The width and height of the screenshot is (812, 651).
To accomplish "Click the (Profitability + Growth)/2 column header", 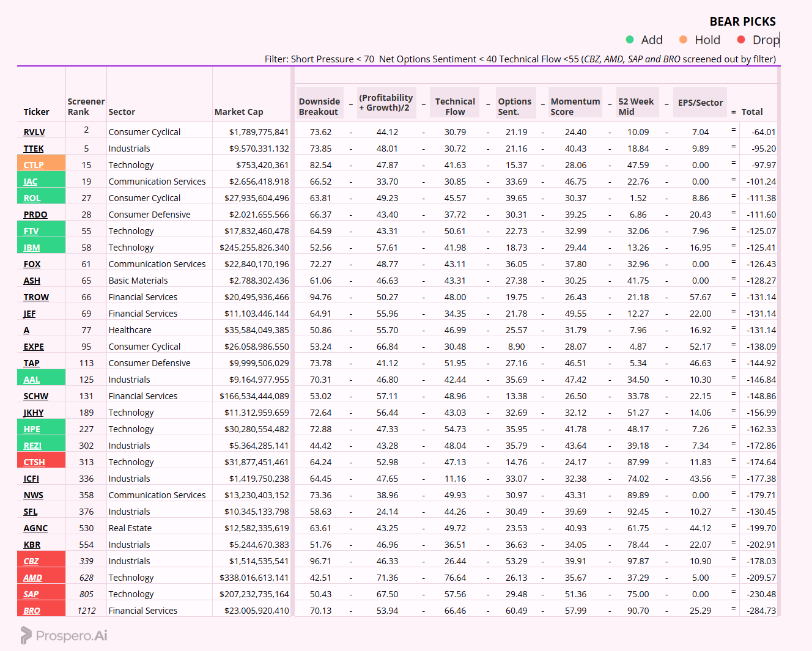I will (386, 102).
